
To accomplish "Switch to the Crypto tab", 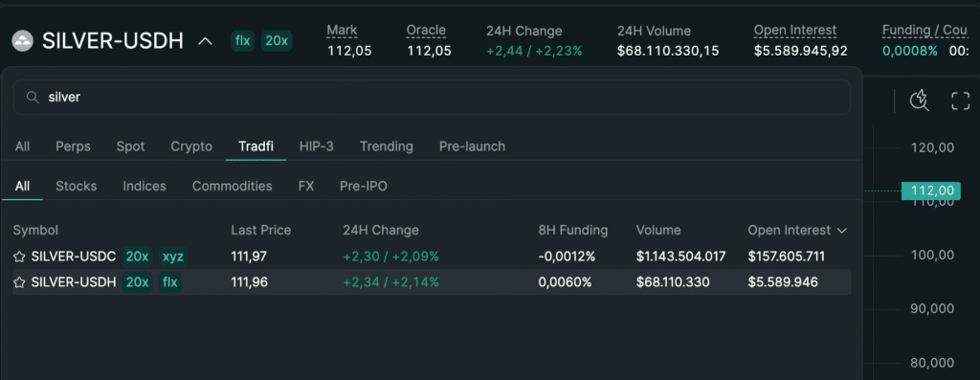I will (191, 146).
